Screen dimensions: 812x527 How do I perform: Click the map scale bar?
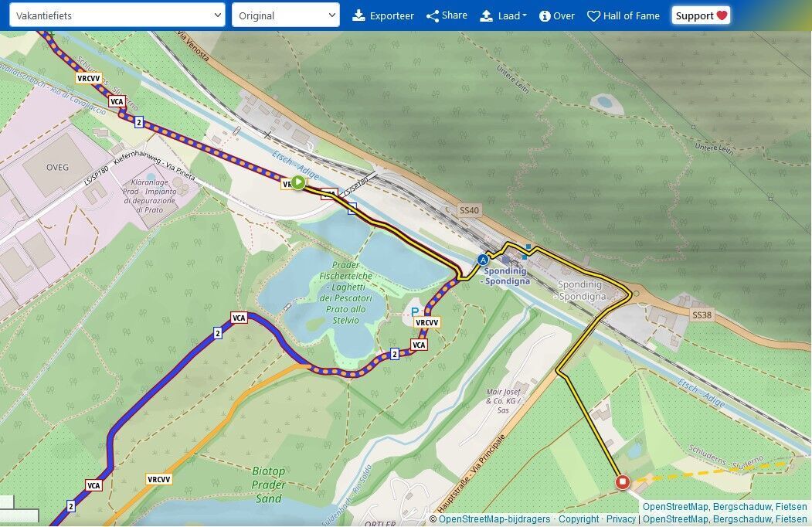(x=19, y=515)
